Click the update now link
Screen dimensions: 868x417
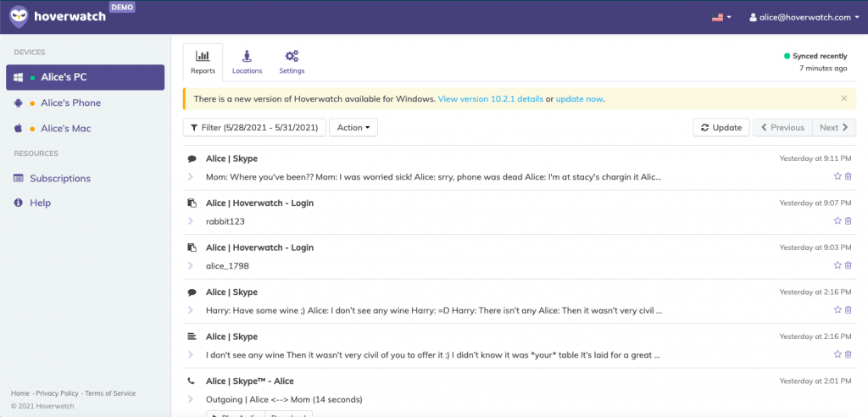point(579,99)
